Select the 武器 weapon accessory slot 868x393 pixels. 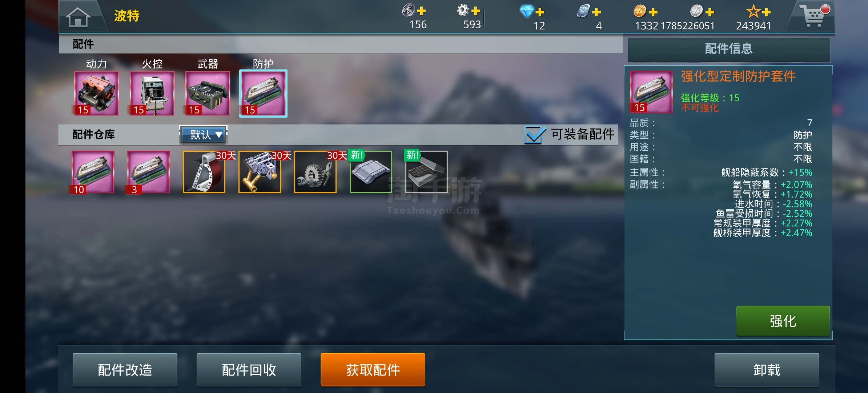point(208,94)
